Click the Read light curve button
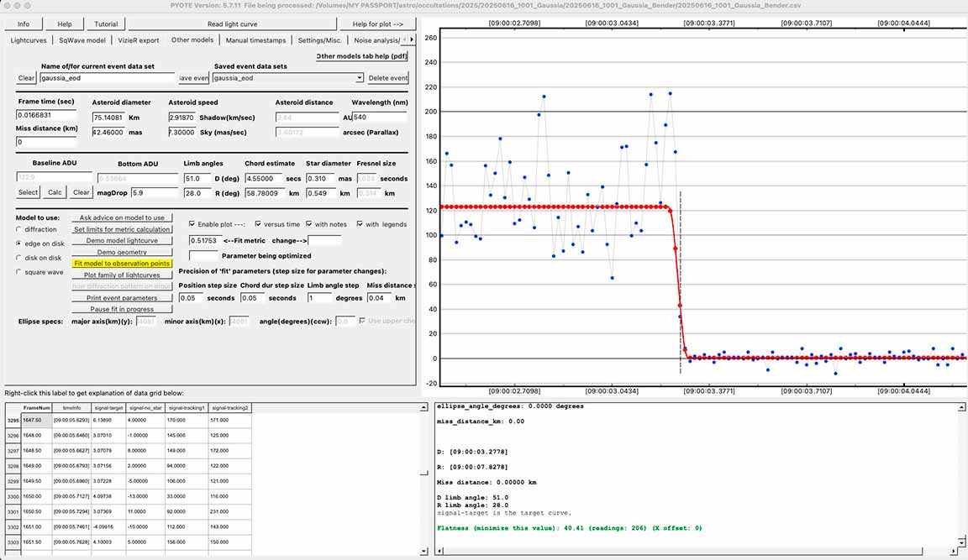Image resolution: width=968 pixels, height=560 pixels. pyautogui.click(x=232, y=24)
